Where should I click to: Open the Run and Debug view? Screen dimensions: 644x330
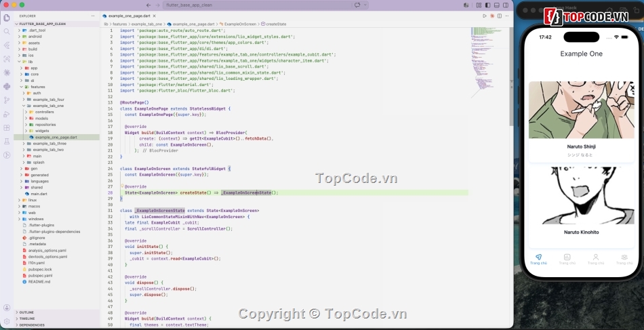[x=7, y=114]
